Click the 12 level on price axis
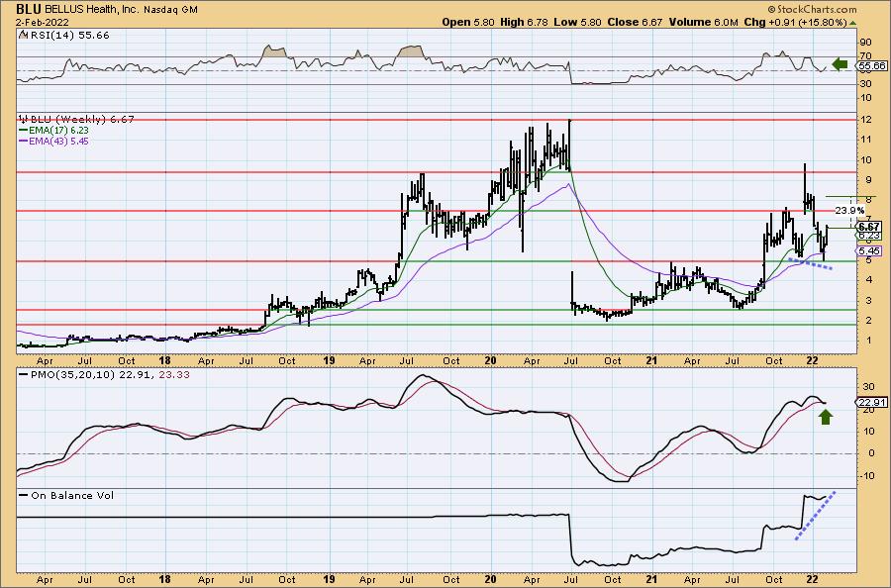The height and width of the screenshot is (588, 891). (866, 120)
